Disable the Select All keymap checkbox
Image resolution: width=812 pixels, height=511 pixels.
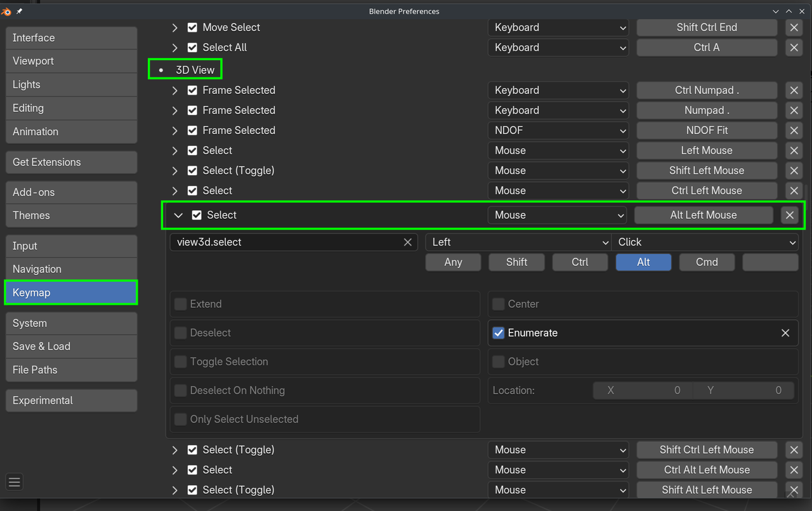[x=193, y=48]
